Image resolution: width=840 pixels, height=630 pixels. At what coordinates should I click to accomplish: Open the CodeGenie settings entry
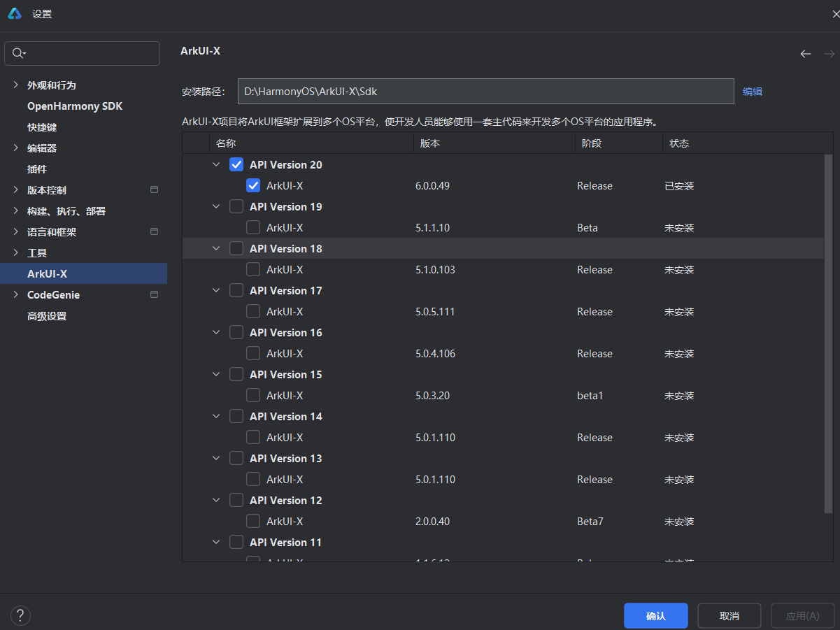53,295
